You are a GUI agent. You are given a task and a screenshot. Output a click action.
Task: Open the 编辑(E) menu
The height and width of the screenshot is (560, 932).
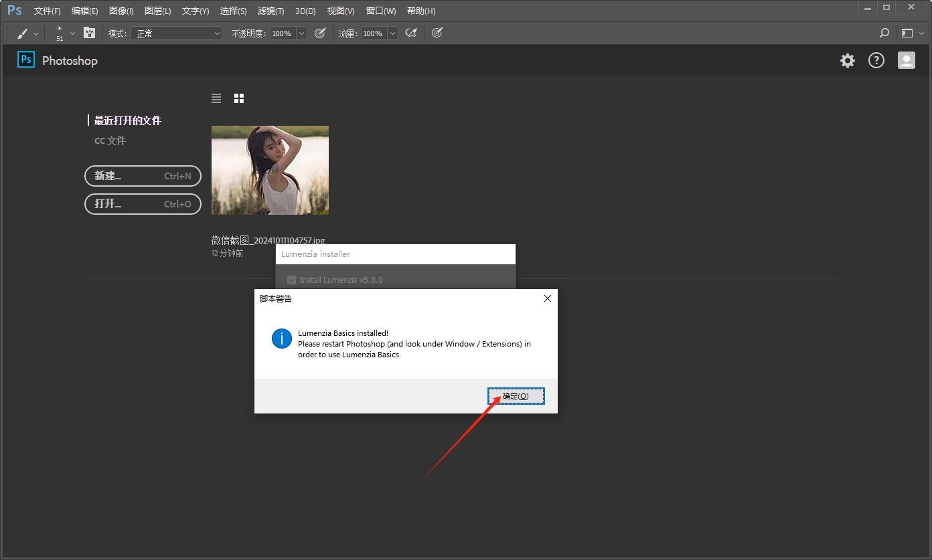pyautogui.click(x=84, y=11)
